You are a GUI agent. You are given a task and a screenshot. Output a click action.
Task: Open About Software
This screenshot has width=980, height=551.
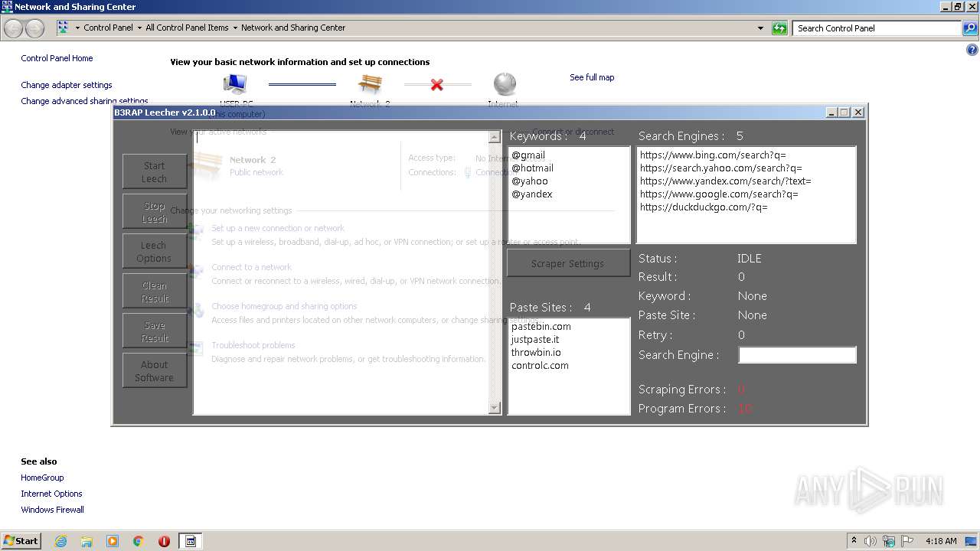tap(155, 370)
